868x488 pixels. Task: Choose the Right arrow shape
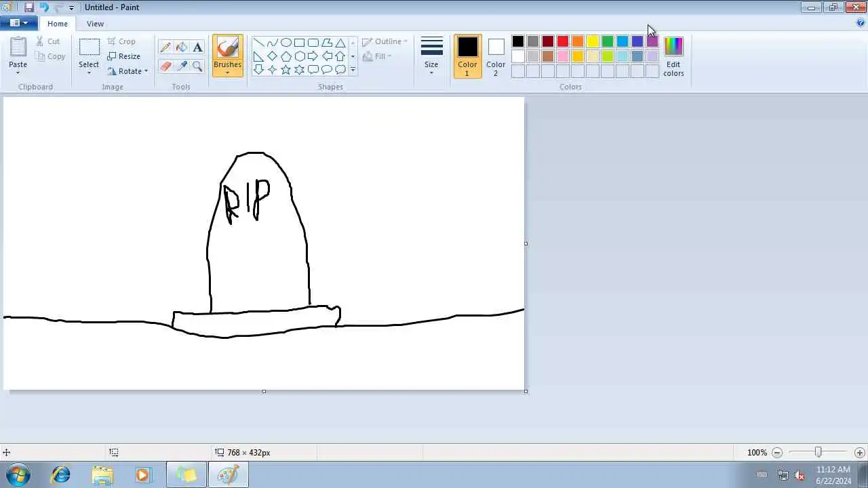(x=313, y=56)
